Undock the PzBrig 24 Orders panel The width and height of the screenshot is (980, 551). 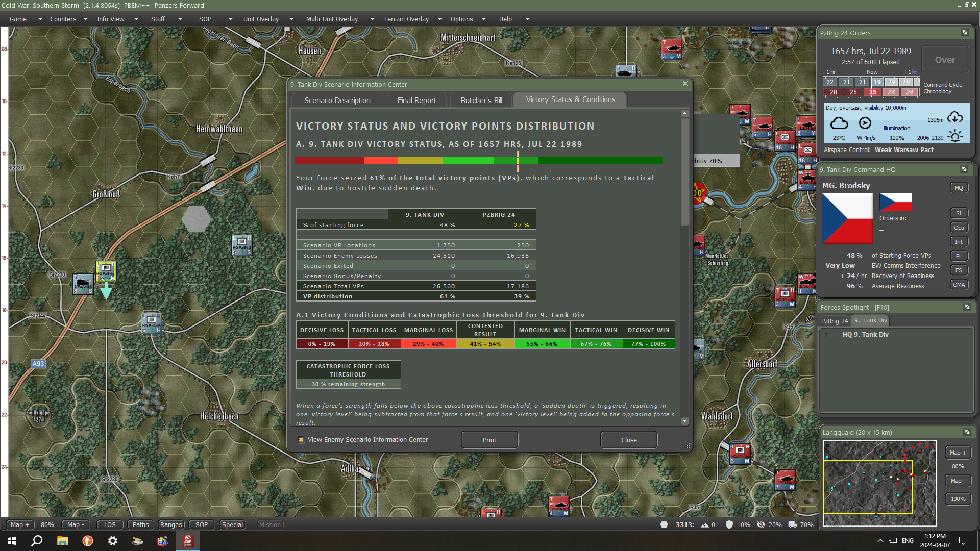(964, 33)
